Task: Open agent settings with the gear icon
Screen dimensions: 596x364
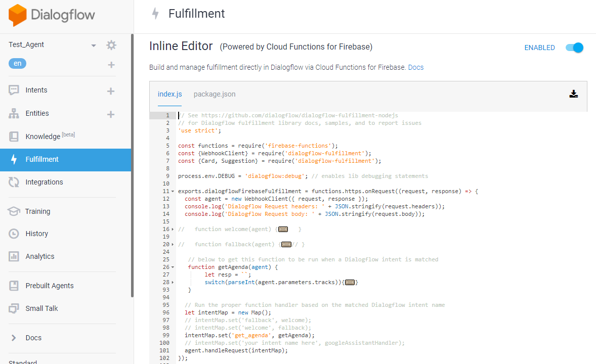Action: [x=111, y=44]
